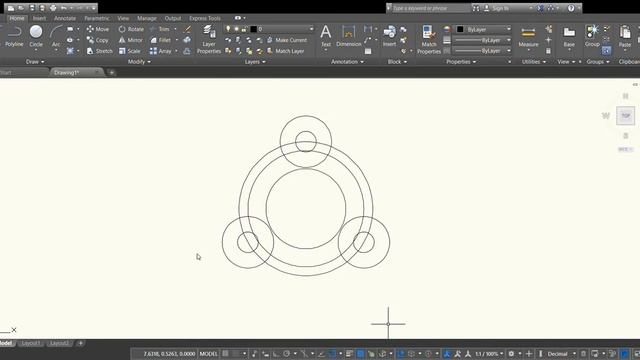Click the Scale tool
The image size is (640, 360).
129,51
